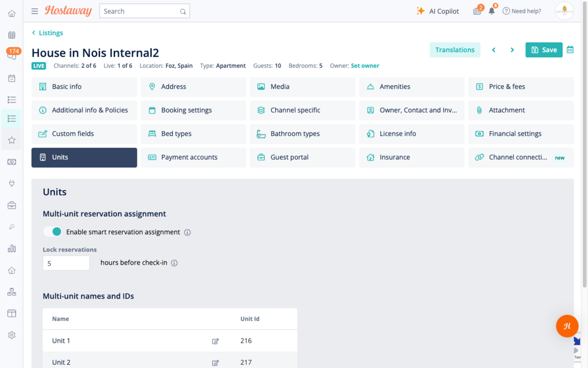Toggle Enable smart reservation assignment
The image size is (588, 368).
click(x=52, y=232)
